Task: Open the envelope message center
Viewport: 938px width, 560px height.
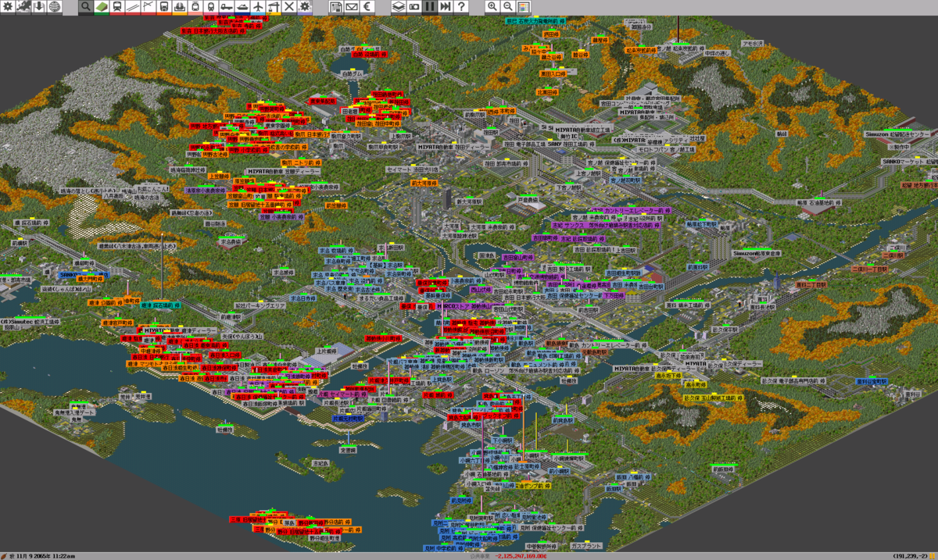Action: pos(352,7)
